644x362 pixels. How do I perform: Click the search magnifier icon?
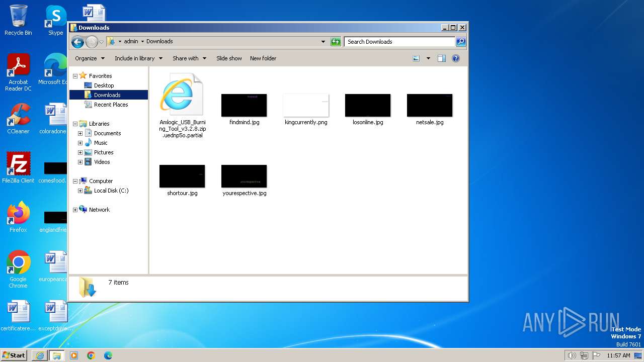(x=460, y=42)
